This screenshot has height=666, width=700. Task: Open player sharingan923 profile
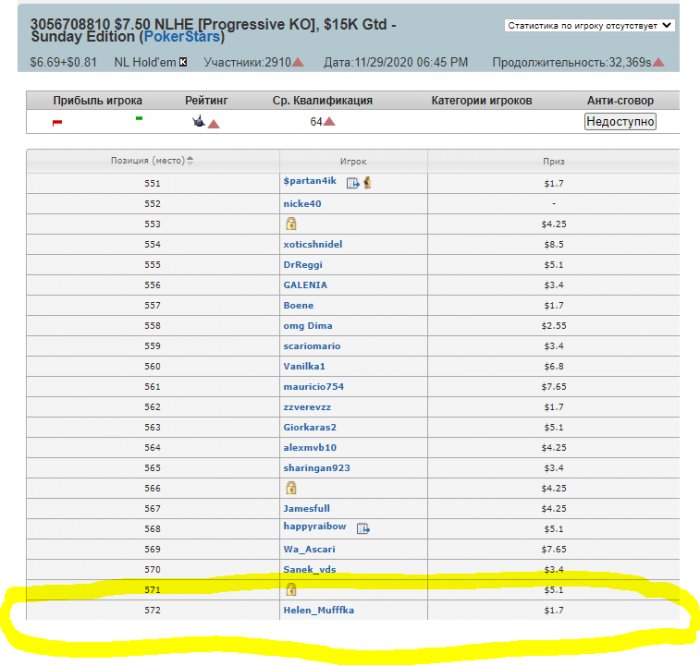[317, 468]
